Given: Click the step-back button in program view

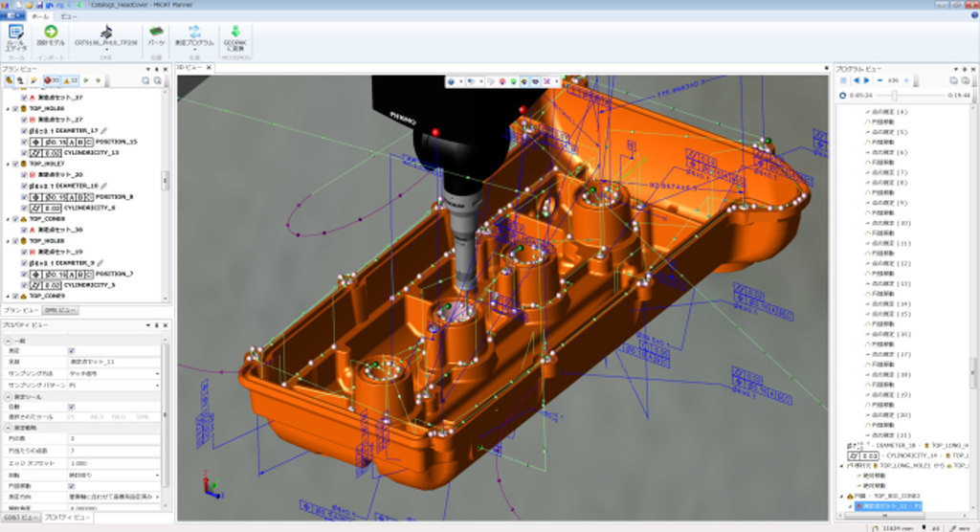Looking at the screenshot, I should pyautogui.click(x=857, y=80).
